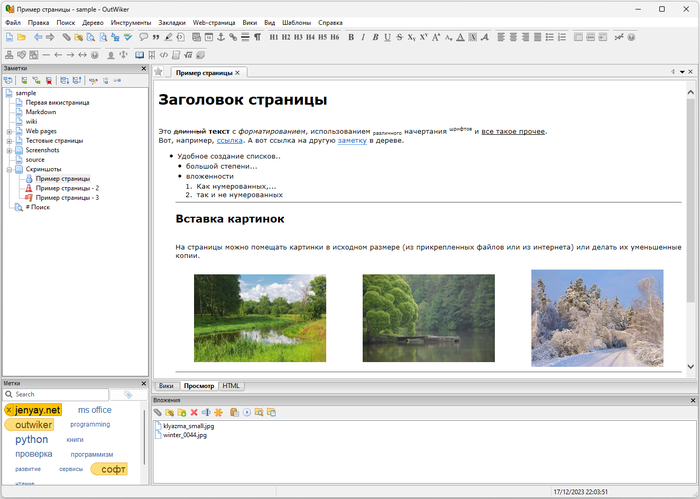Switch to the HTML tab
This screenshot has width=700, height=499.
tap(231, 385)
